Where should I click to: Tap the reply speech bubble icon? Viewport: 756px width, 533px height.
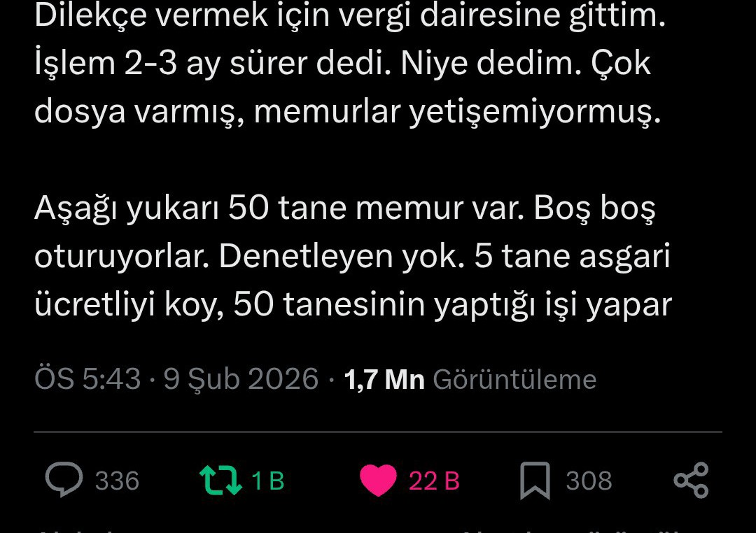(x=64, y=480)
